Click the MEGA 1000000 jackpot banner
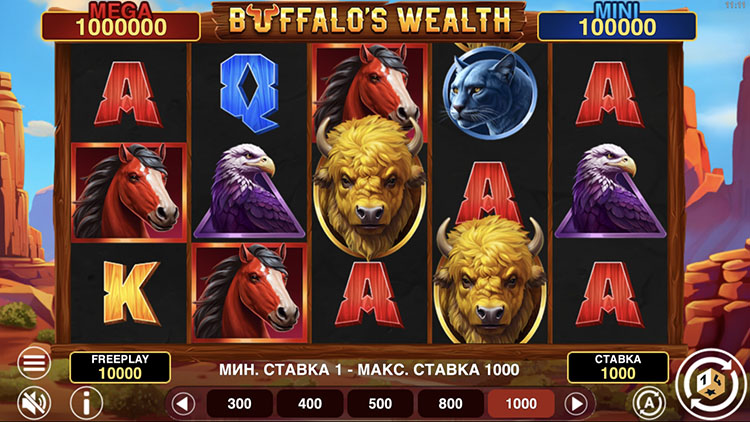Screen dimensions: 750x422 tap(121, 23)
